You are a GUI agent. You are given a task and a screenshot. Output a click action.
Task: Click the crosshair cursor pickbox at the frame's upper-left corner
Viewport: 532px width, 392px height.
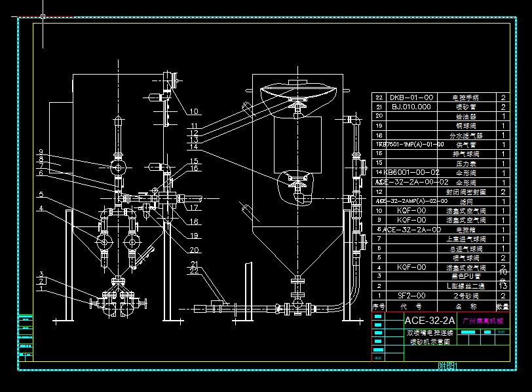pyautogui.click(x=43, y=16)
